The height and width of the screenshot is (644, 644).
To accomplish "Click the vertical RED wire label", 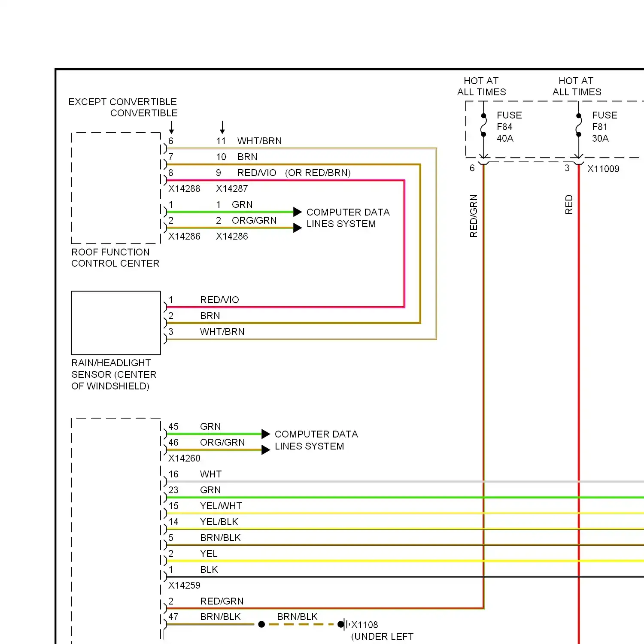I will pos(569,204).
